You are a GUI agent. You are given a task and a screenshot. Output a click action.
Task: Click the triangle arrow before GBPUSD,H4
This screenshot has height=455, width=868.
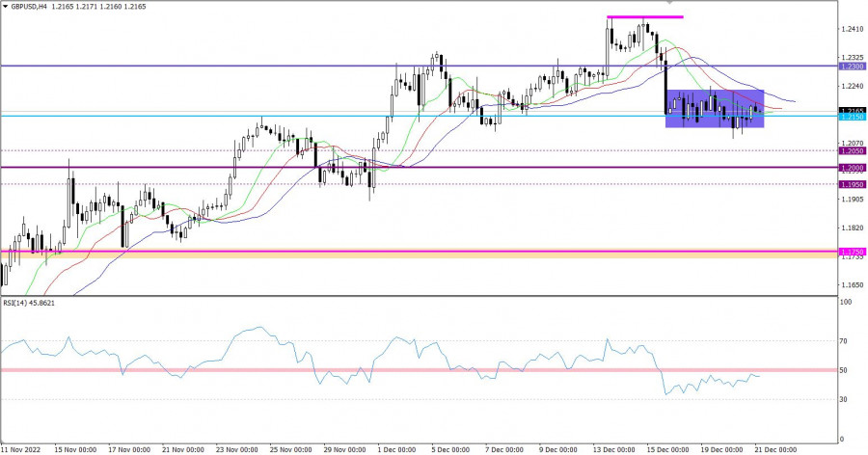tap(5, 7)
